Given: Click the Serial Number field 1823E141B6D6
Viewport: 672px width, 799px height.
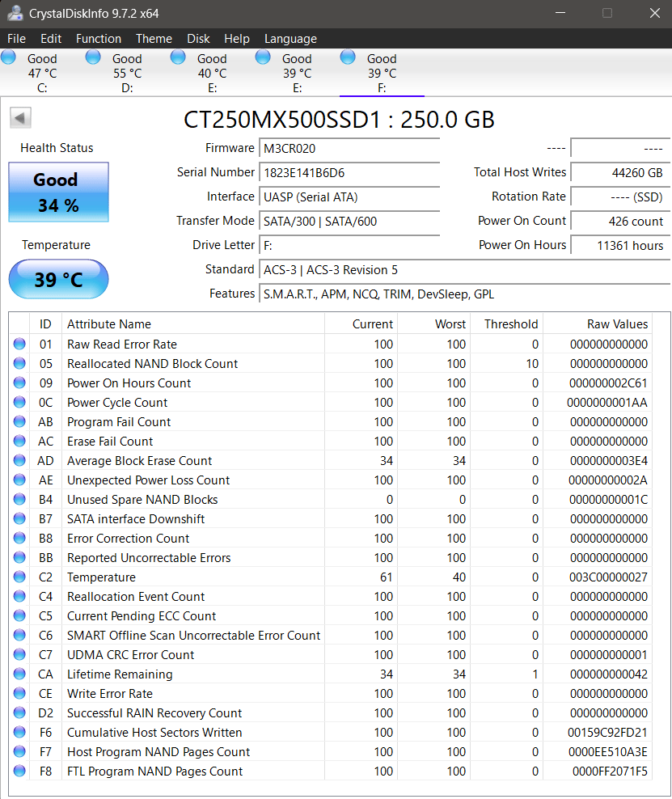Looking at the screenshot, I should point(349,173).
